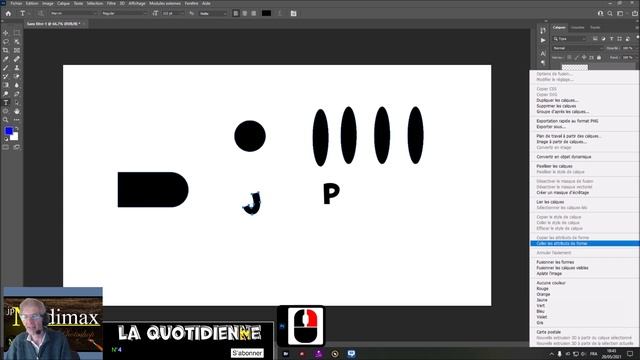
Task: Select the Pen tool
Action: 17,94
